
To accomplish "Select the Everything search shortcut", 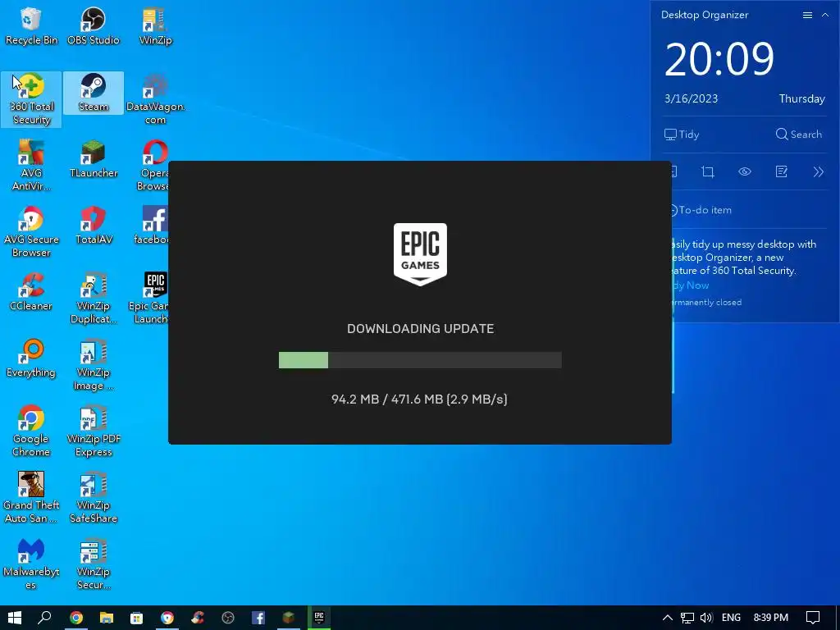I will click(31, 358).
